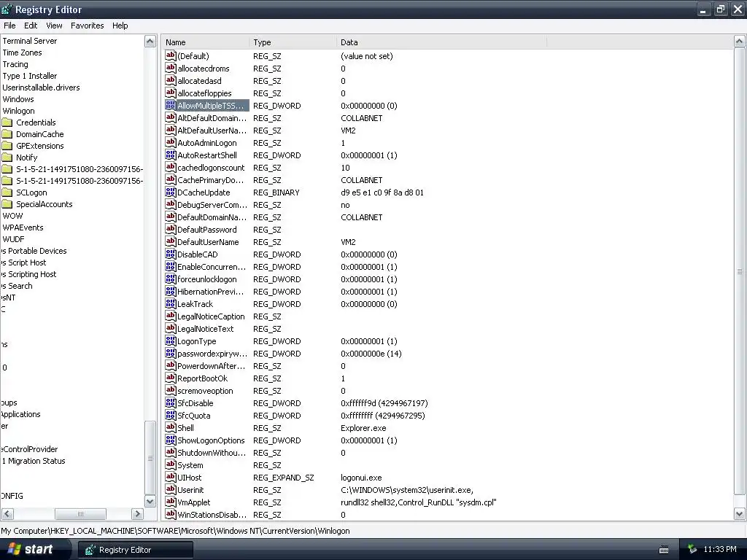Click the Credentials folder icon
The width and height of the screenshot is (747, 560).
(7, 122)
